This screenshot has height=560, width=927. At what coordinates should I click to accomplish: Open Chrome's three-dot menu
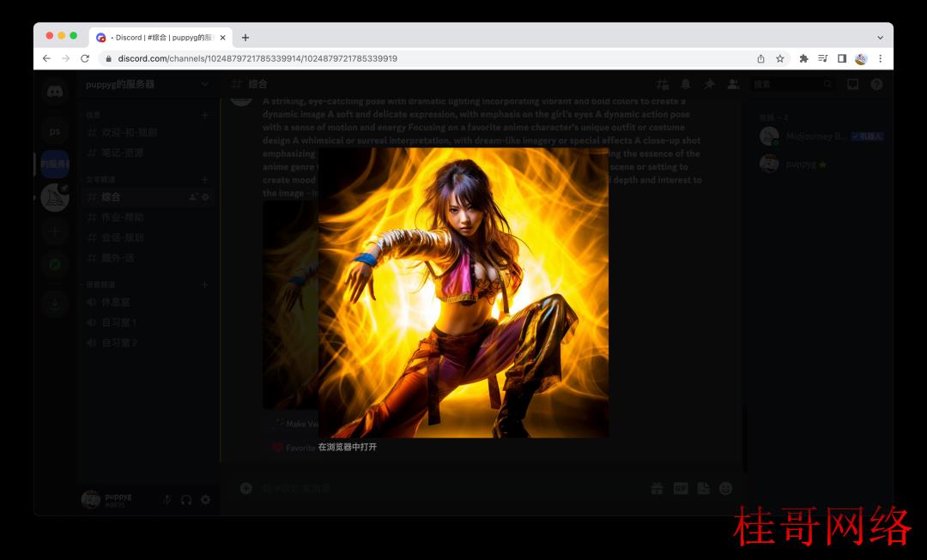click(x=881, y=58)
